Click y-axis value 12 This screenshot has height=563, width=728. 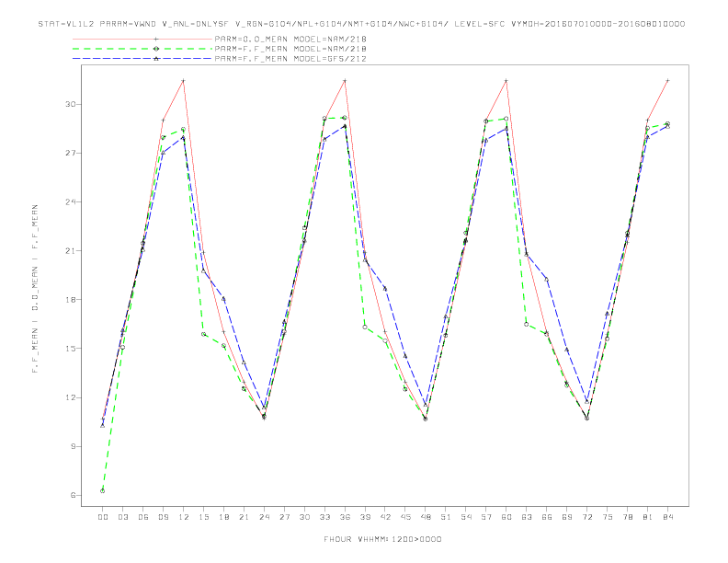(70, 397)
